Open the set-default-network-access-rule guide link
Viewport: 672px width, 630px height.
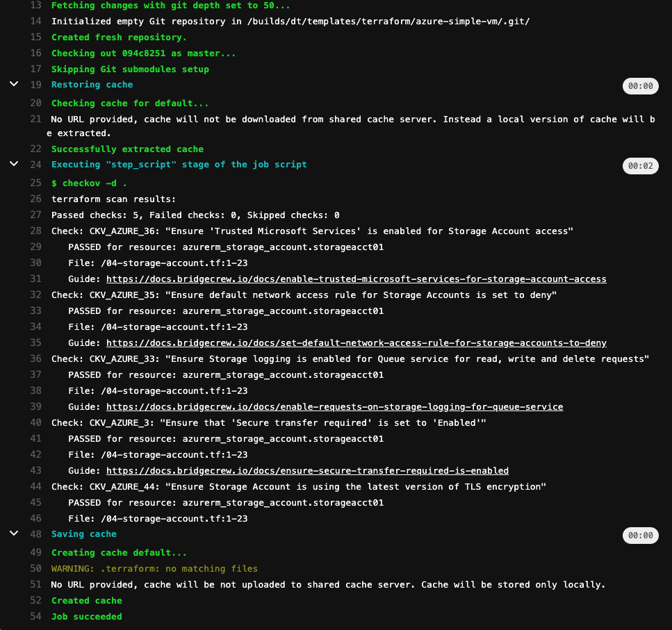(x=356, y=343)
